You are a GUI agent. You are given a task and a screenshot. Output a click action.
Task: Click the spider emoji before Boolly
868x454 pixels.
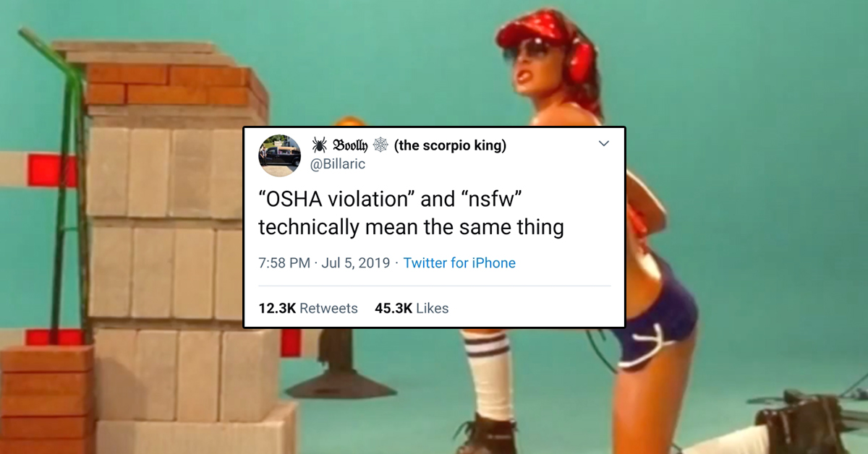click(x=319, y=145)
